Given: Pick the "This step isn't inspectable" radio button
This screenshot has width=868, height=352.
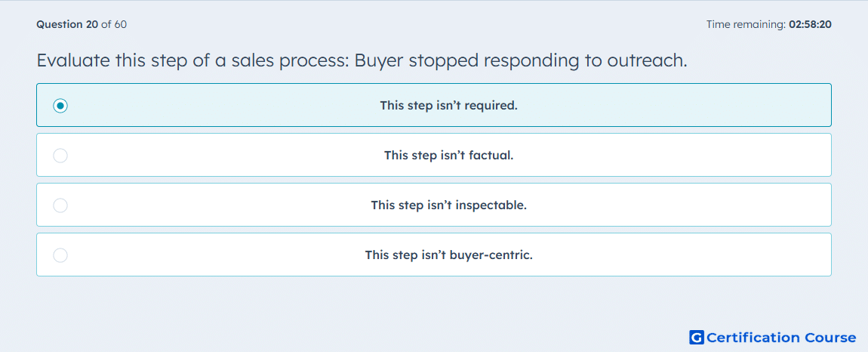Looking at the screenshot, I should (x=60, y=205).
